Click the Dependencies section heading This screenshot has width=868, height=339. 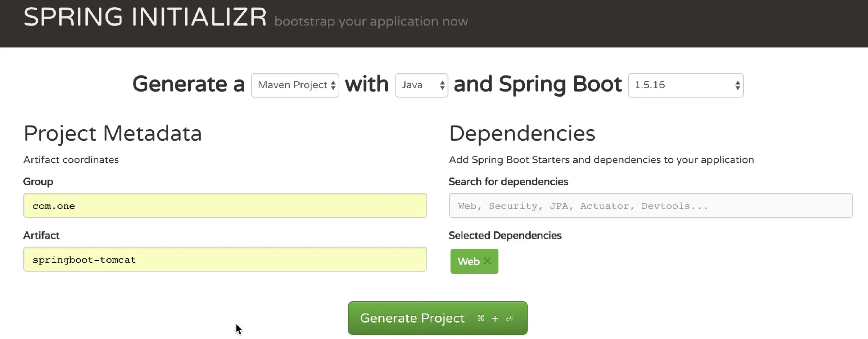tap(522, 133)
